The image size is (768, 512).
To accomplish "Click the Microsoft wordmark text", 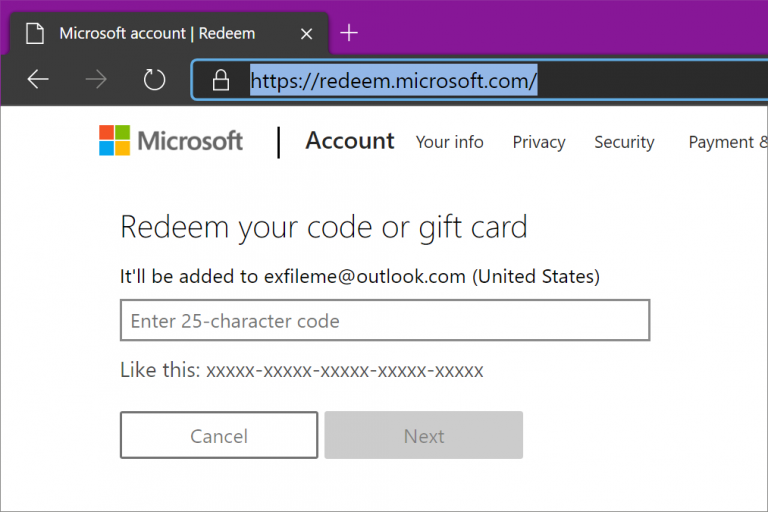I will click(190, 141).
